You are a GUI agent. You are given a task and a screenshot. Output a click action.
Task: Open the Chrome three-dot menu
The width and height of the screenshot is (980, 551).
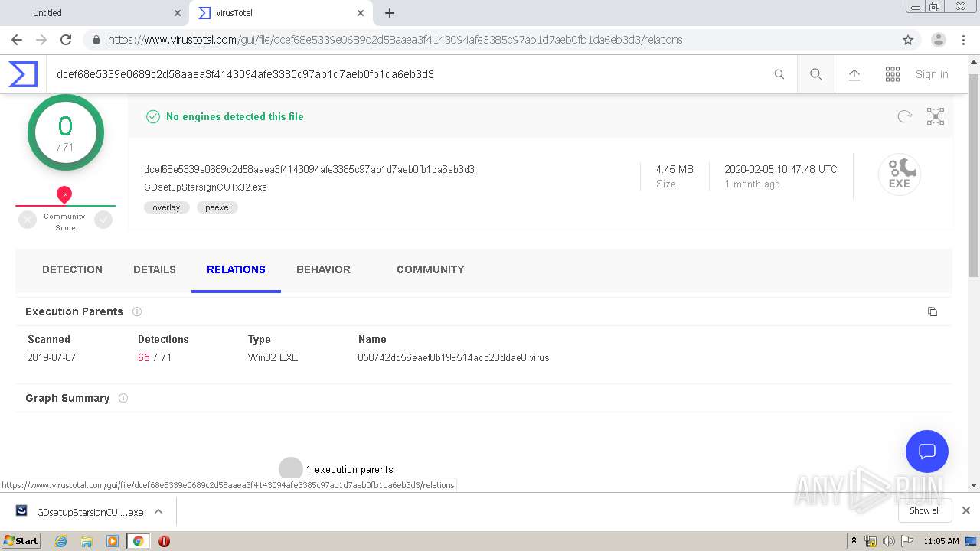click(963, 40)
